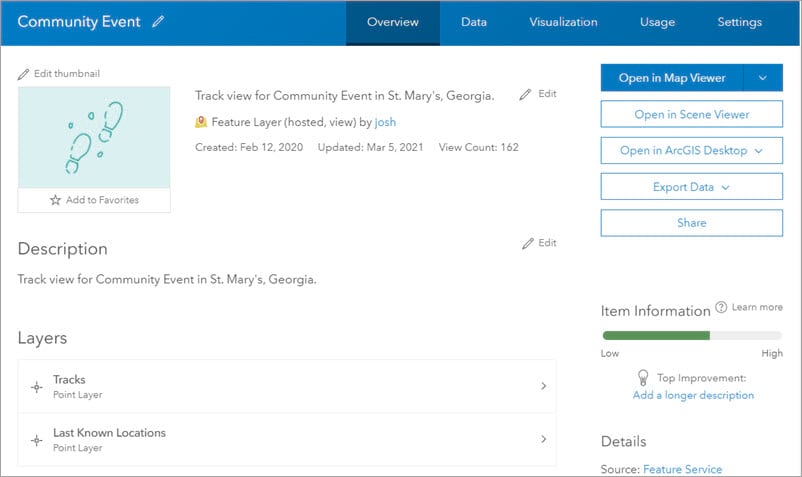Image resolution: width=802 pixels, height=477 pixels.
Task: Expand the Export Data dropdown
Action: click(691, 187)
